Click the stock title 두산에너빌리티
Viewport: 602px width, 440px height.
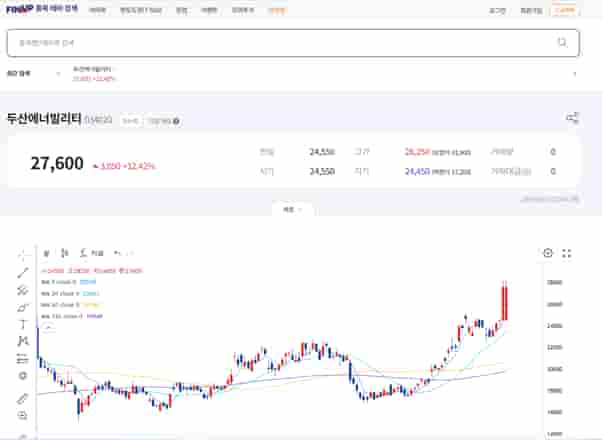tap(44, 119)
